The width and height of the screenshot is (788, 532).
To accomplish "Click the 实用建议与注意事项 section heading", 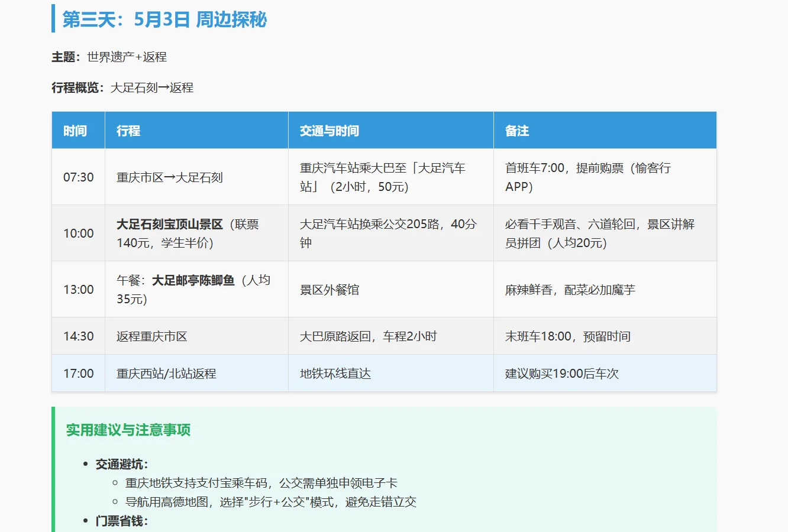I will click(x=130, y=430).
